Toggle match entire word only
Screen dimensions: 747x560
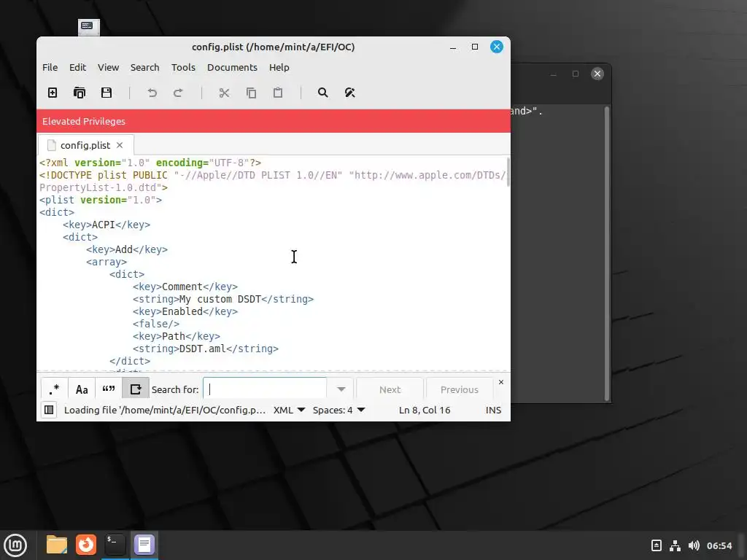[109, 389]
